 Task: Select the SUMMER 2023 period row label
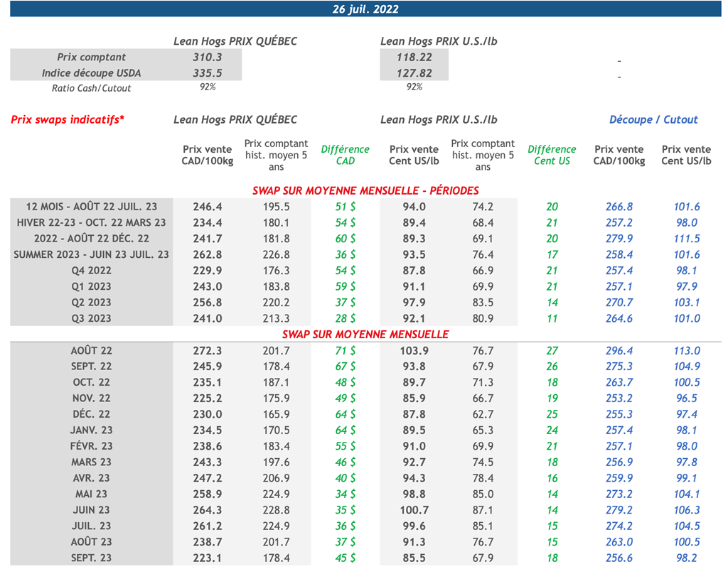click(91, 254)
